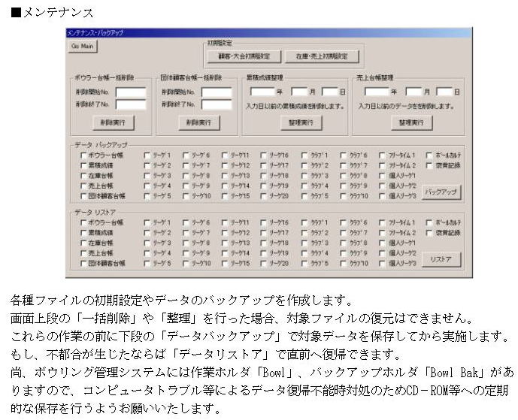Focus 削除終了No. field in ボウラー台帳一括削除
The image size is (518, 420).
point(131,104)
